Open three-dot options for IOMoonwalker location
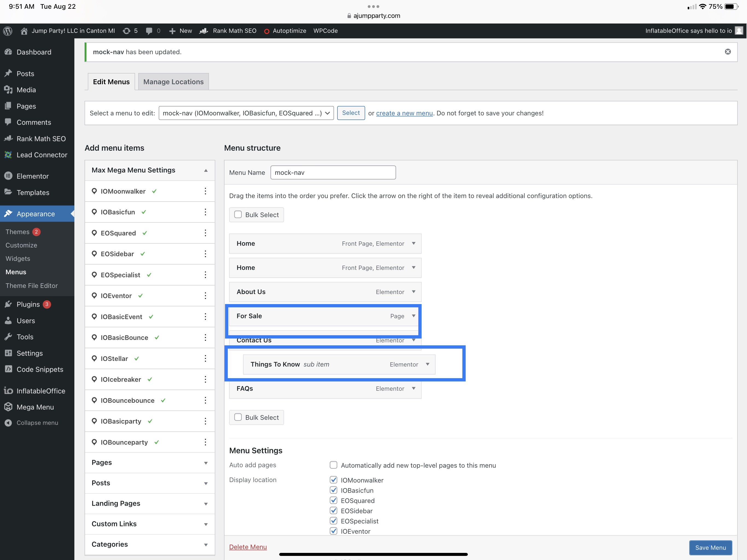Viewport: 747px width, 560px height. click(205, 191)
